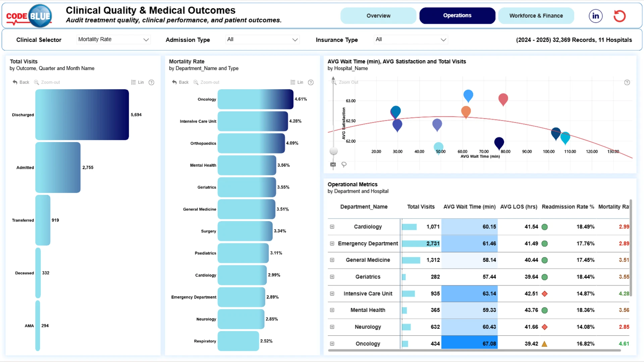Click the Code Blue logo
Viewport: 644px width, 362px height.
tap(29, 16)
